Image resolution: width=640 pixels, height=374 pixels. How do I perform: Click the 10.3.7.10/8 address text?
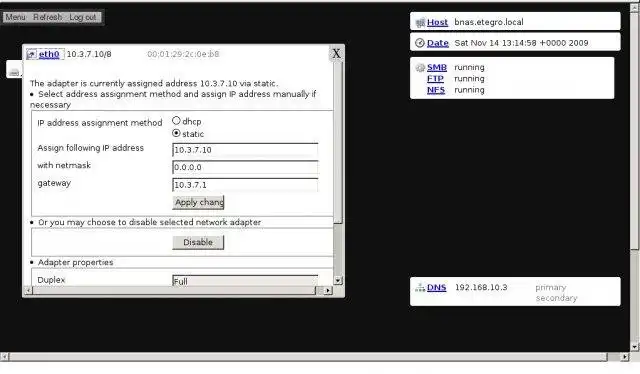pos(89,54)
